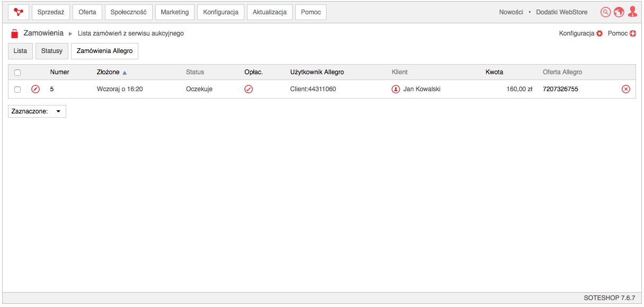Click the paid checkmark icon for order 5
The image size is (644, 307).
(248, 89)
